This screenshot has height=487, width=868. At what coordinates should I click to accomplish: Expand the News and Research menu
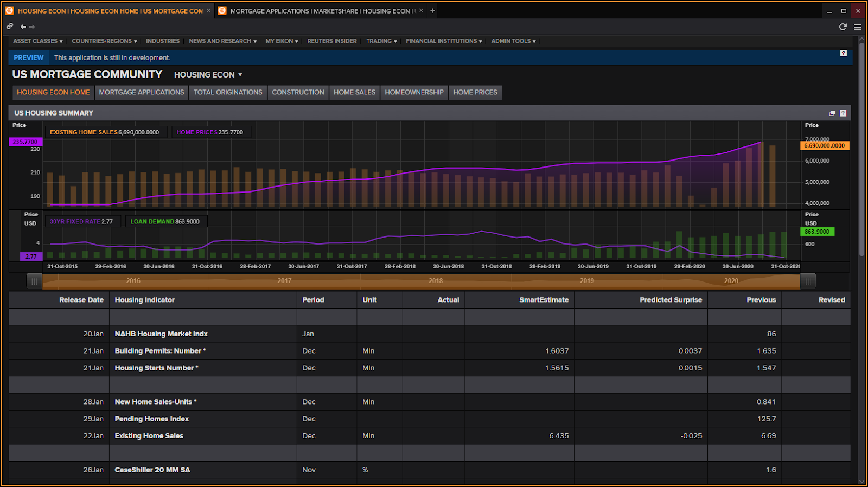coord(223,41)
